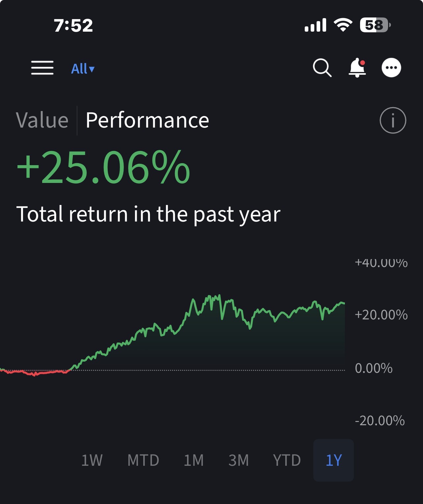
Task: Select the MTD time range
Action: 143,460
